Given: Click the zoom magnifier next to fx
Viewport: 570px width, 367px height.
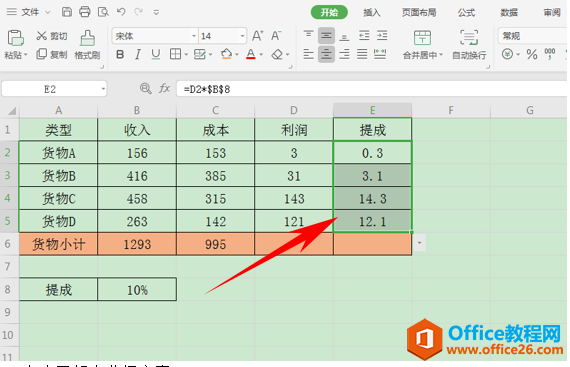Looking at the screenshot, I should pos(145,88).
